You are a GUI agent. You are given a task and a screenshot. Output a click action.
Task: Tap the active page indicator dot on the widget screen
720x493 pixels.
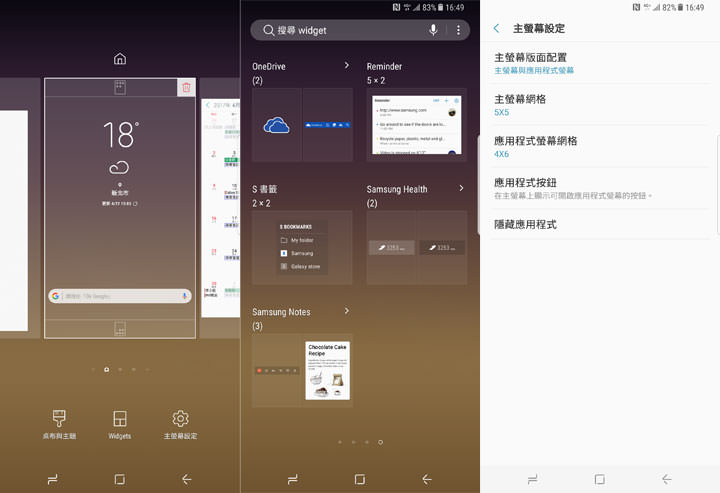click(380, 442)
